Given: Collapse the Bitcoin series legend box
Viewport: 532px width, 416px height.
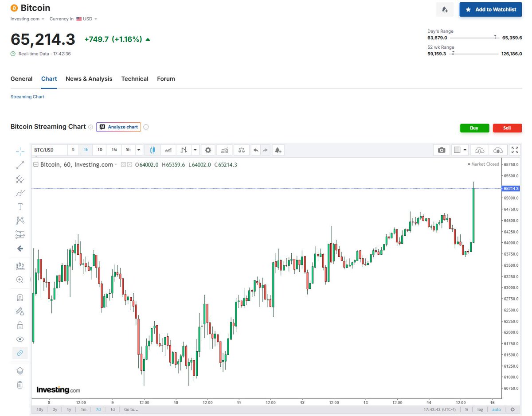Looking at the screenshot, I should tap(36, 164).
